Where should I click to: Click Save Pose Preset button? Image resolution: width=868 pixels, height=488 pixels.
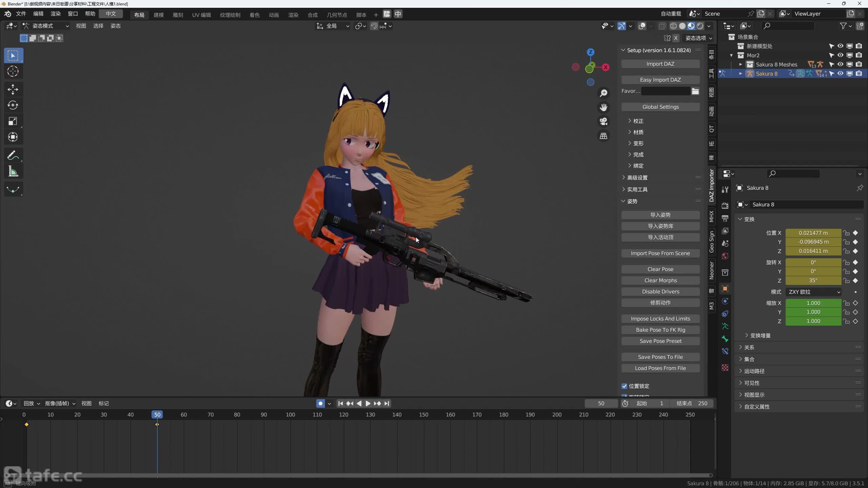click(x=660, y=341)
